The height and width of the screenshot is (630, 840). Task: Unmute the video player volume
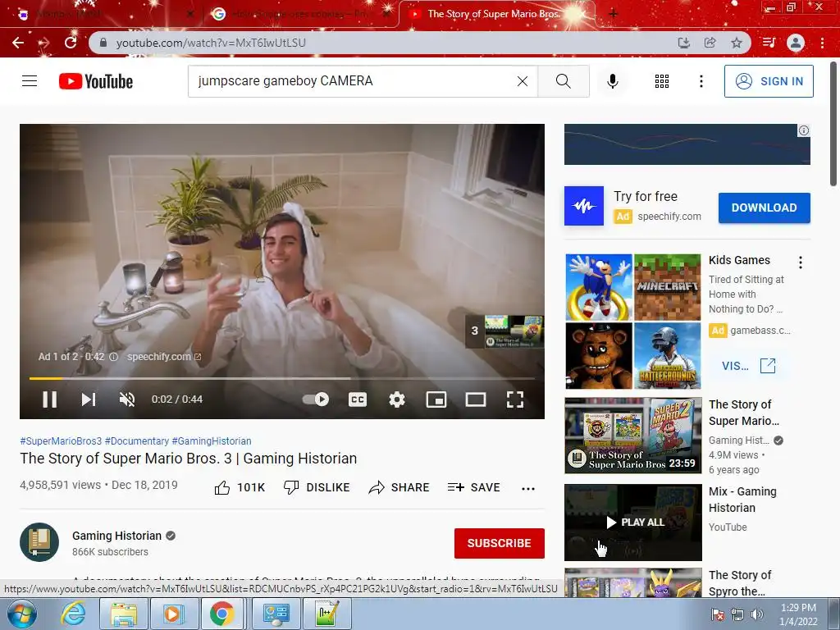127,399
